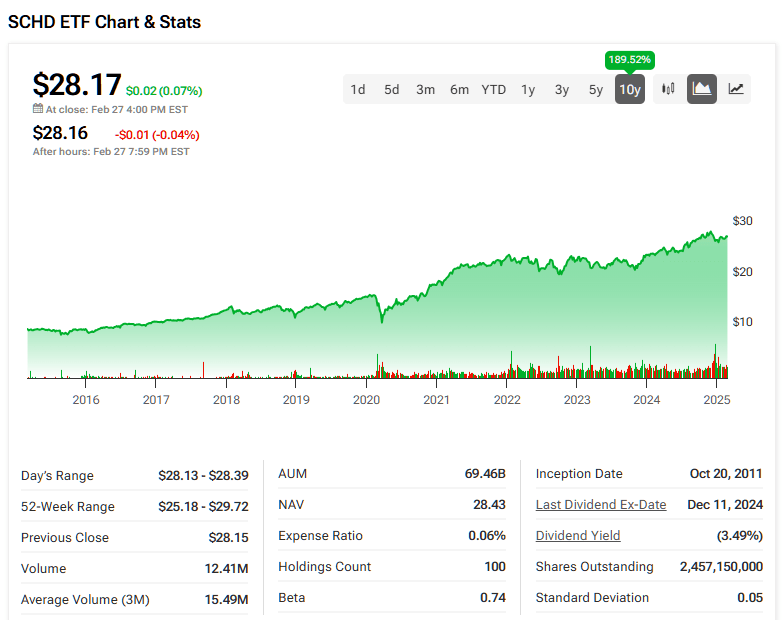Click the $28.17 closing price
The image size is (782, 620).
tap(77, 84)
